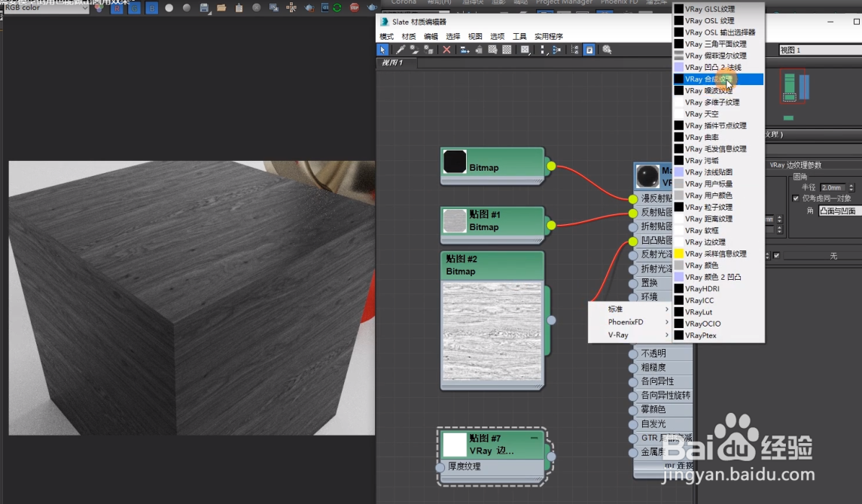Enable green channel G button in frame buffer

pyautogui.click(x=134, y=8)
